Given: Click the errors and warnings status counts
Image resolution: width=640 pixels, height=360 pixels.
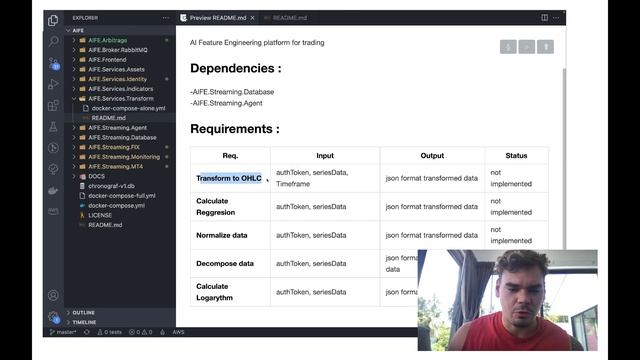Looking at the screenshot, I should (x=140, y=332).
